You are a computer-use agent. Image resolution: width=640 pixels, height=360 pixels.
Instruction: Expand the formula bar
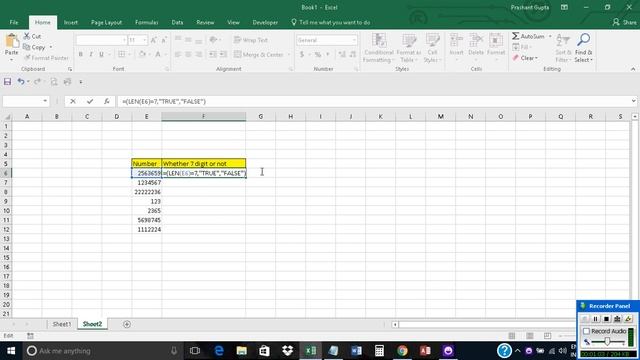[633, 101]
